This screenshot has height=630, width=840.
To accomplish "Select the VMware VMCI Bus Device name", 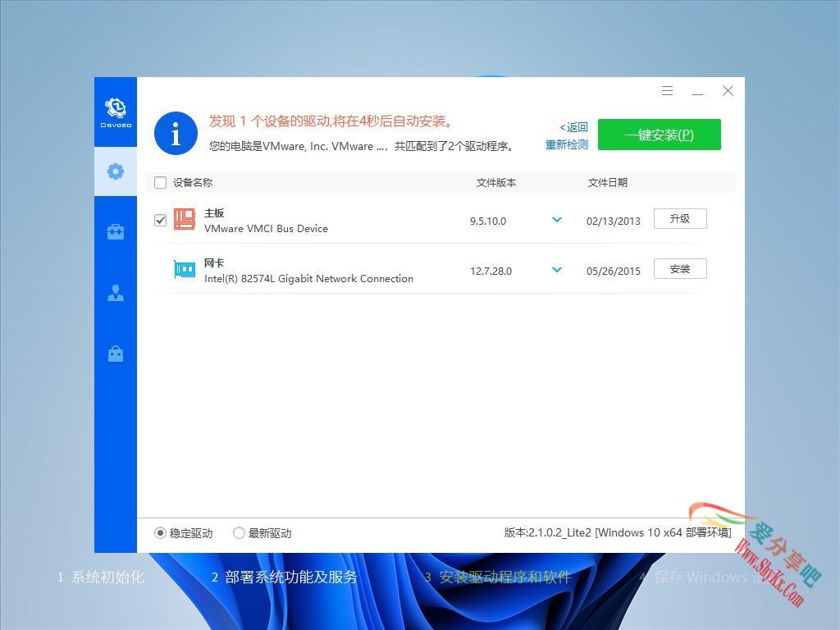I will (267, 229).
